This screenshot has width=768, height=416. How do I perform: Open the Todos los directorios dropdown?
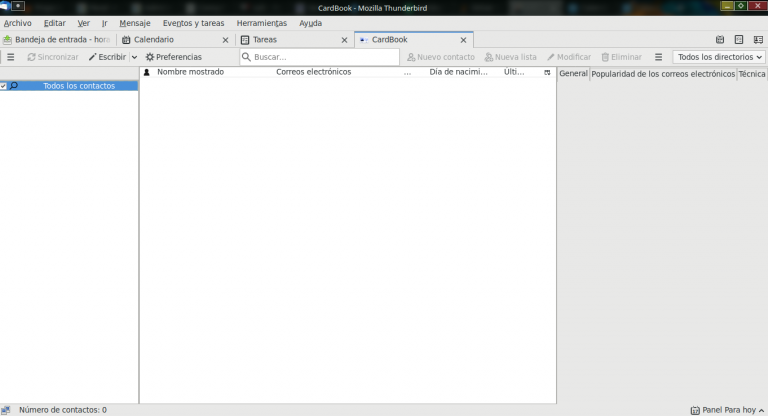coord(719,57)
